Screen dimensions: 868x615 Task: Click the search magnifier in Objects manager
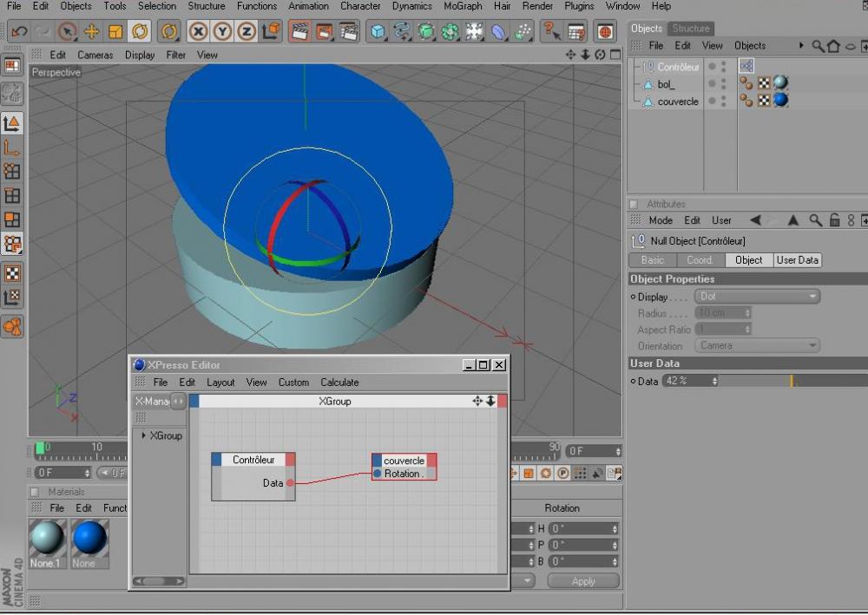[x=818, y=46]
